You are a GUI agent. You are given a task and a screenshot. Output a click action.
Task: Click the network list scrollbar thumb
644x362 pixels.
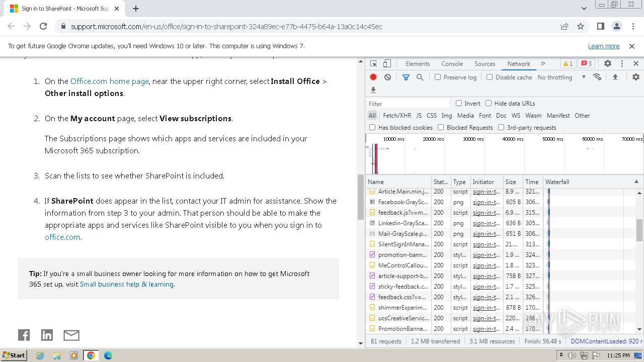[x=639, y=230]
